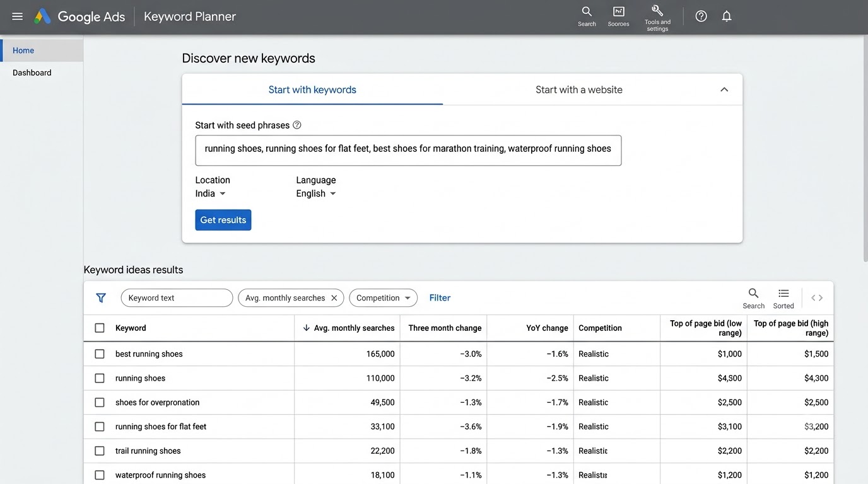
Task: Select all keywords header checkbox
Action: [x=100, y=328]
